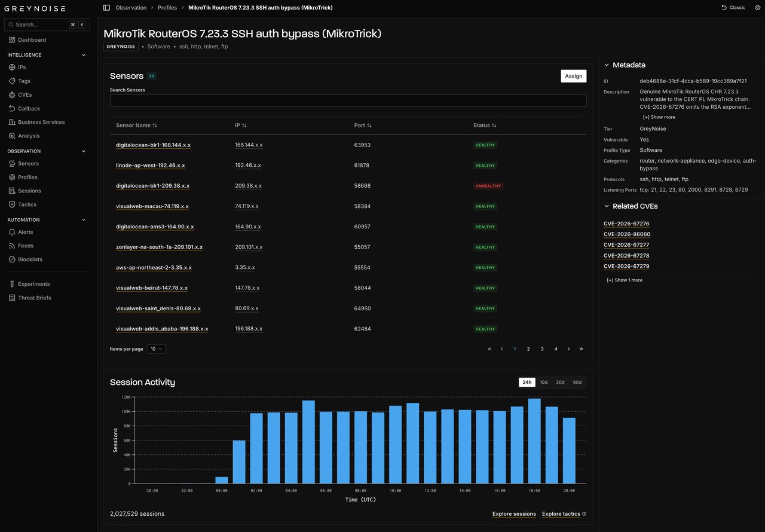Open the Sensors sidebar icon
This screenshot has width=765, height=532.
point(12,163)
